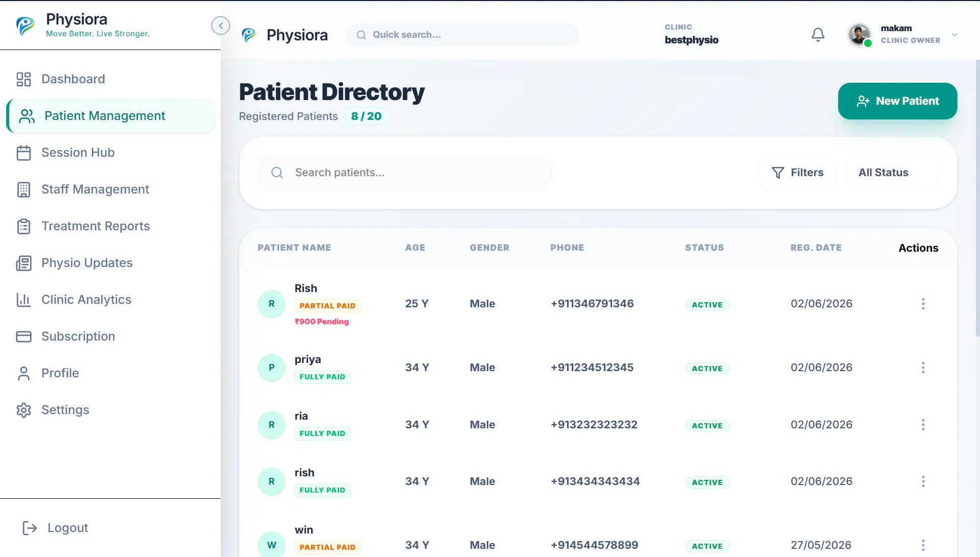Click the FULLY PAID badge for priya
The width and height of the screenshot is (980, 557).
(323, 377)
